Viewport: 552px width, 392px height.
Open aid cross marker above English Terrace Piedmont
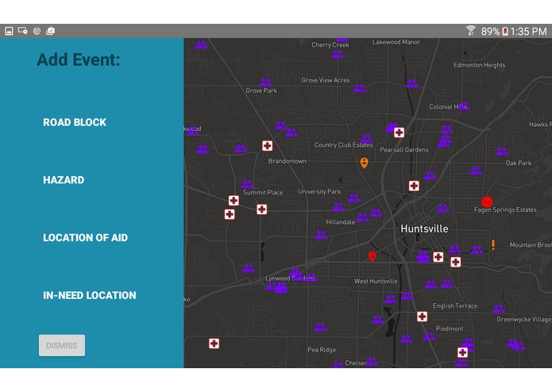pyautogui.click(x=422, y=317)
